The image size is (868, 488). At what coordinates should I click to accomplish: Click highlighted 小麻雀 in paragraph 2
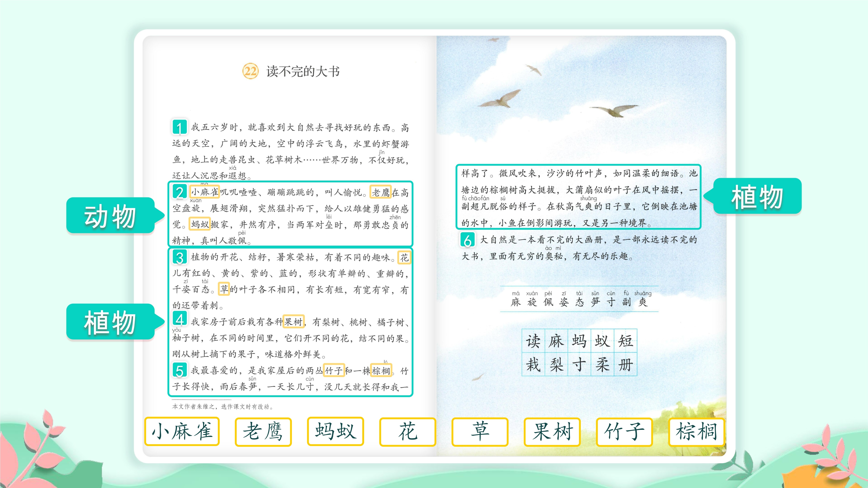[x=204, y=192]
